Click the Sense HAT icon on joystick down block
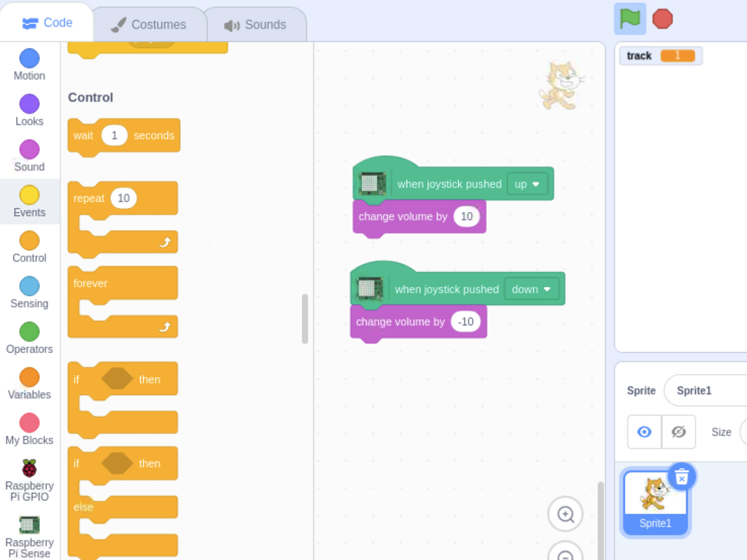Viewport: 747px width, 560px height. point(370,289)
